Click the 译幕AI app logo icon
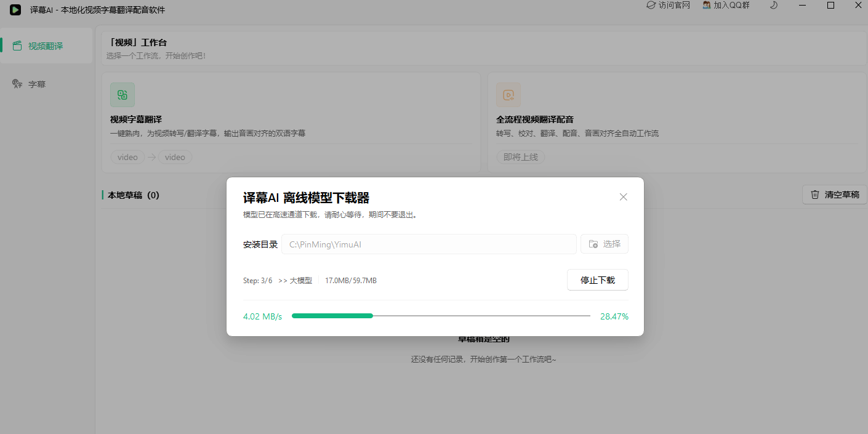Image resolution: width=868 pixels, height=434 pixels. tap(15, 10)
